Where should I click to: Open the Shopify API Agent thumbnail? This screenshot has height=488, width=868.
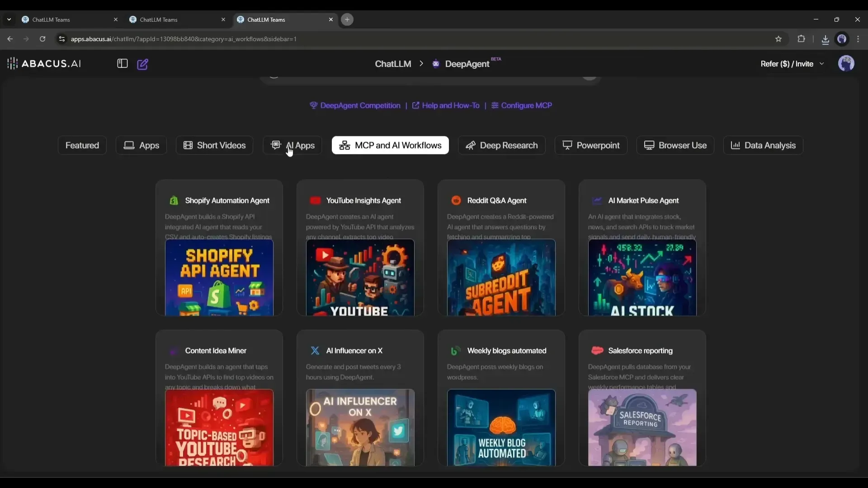(x=219, y=277)
